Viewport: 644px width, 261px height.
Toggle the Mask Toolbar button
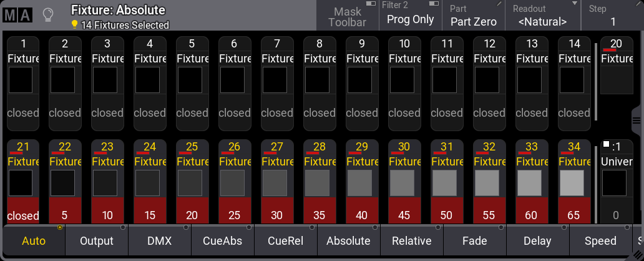(348, 16)
